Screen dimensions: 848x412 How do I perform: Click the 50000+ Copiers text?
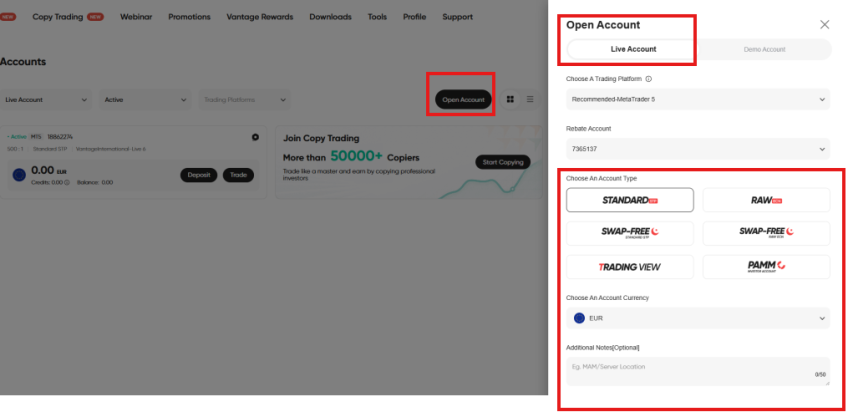point(375,157)
